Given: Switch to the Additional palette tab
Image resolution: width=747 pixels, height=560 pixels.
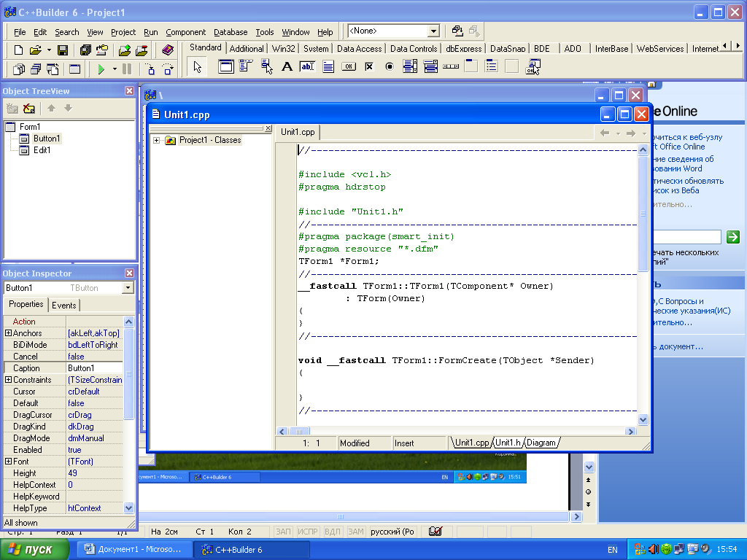Looking at the screenshot, I should 247,49.
